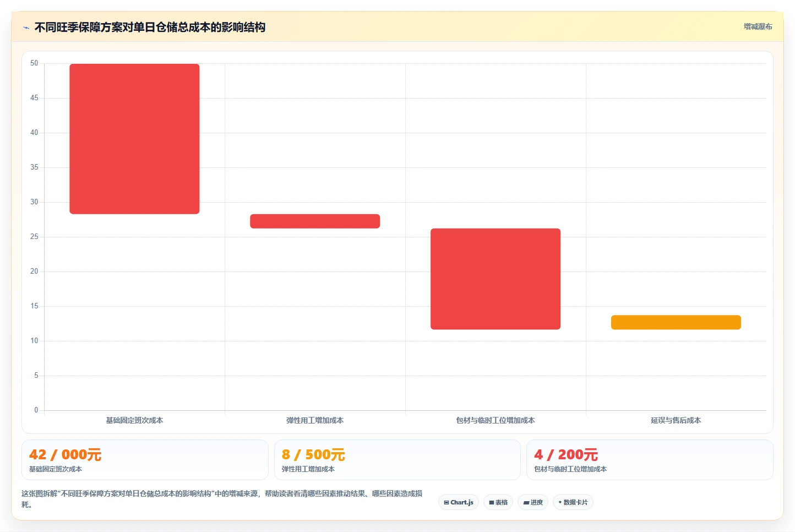This screenshot has width=795, height=532.
Task: Click the 表格 tag chip
Action: click(498, 502)
